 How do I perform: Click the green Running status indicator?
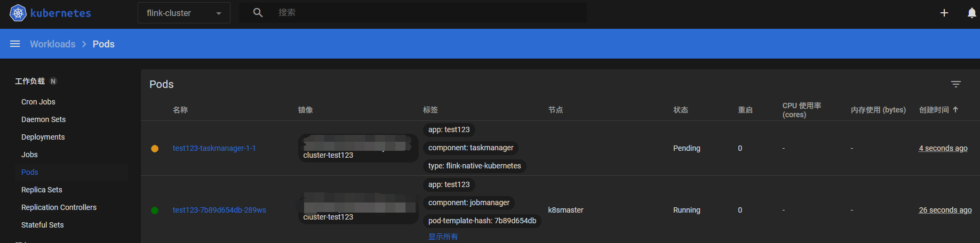tap(155, 210)
